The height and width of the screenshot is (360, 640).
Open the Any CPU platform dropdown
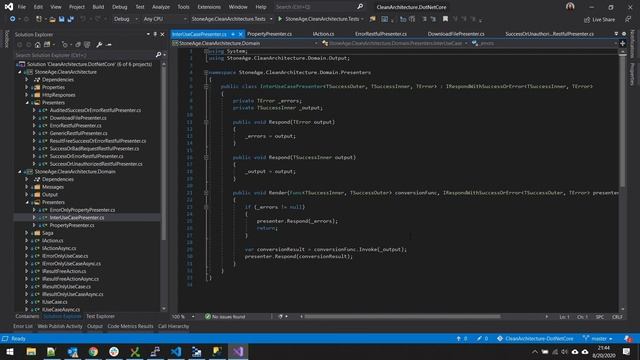pyautogui.click(x=164, y=19)
